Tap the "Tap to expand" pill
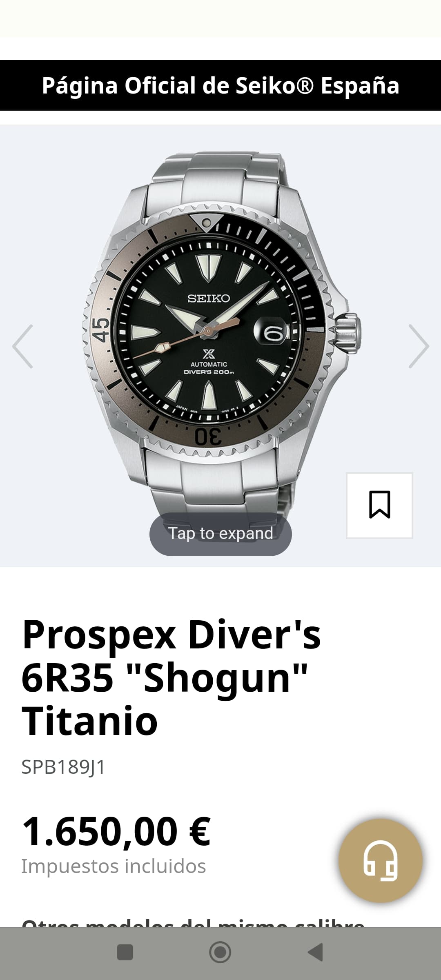This screenshot has width=441, height=980. (220, 534)
